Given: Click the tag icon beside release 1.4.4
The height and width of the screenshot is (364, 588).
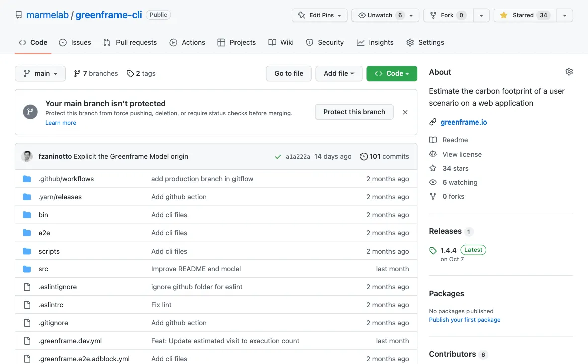Looking at the screenshot, I should 433,250.
